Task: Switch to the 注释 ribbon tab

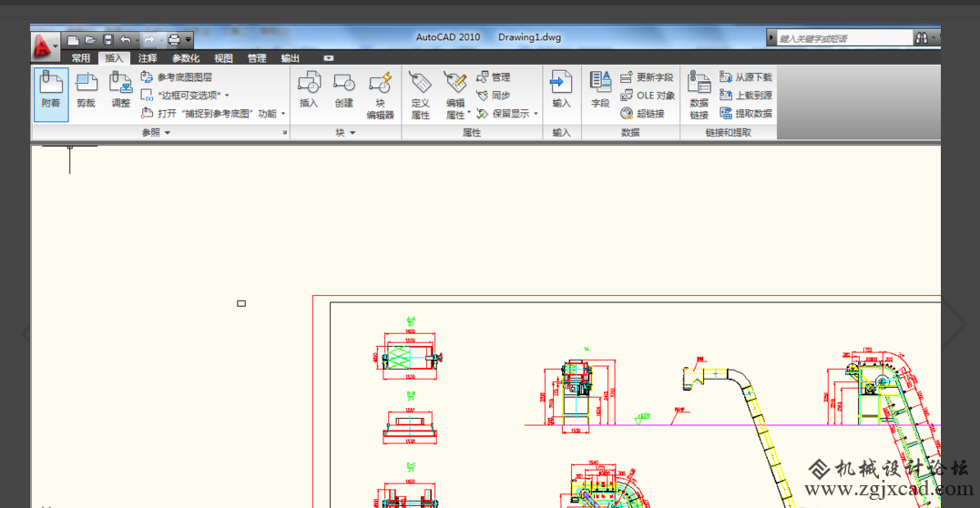Action: click(148, 58)
